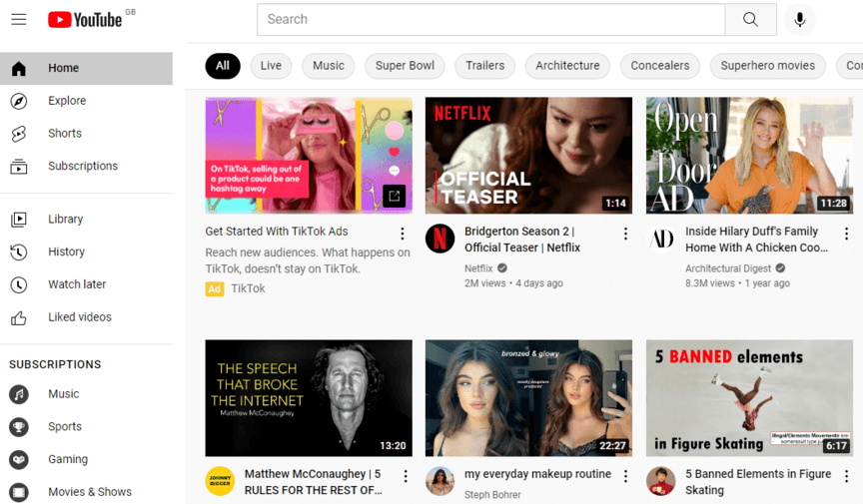This screenshot has width=863, height=504.
Task: Select the Trailers filter chip
Action: coord(484,66)
